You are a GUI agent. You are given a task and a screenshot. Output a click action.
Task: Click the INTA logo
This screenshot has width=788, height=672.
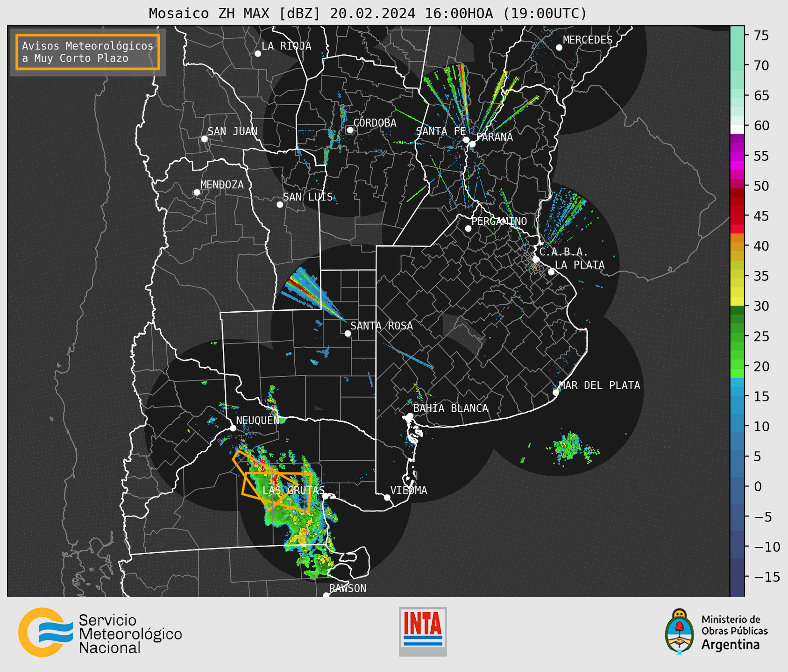(423, 631)
